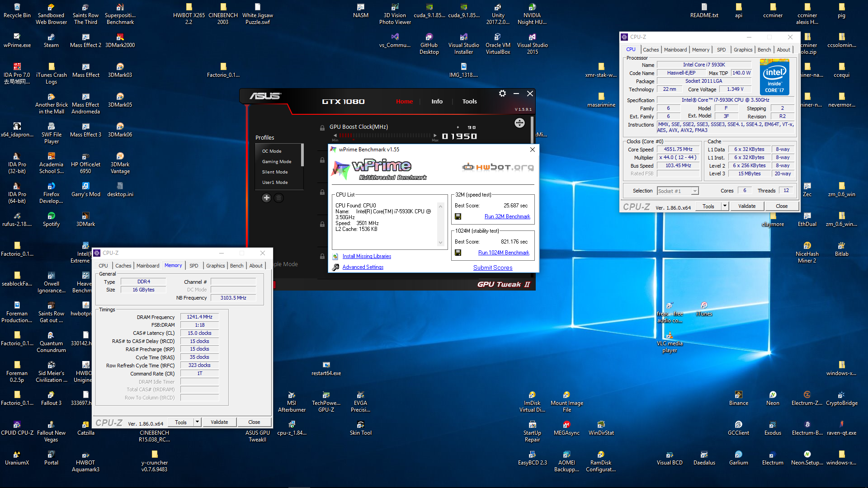Select the Skin Tool desktop icon
Viewport: 868px width, 488px height.
coord(360,428)
